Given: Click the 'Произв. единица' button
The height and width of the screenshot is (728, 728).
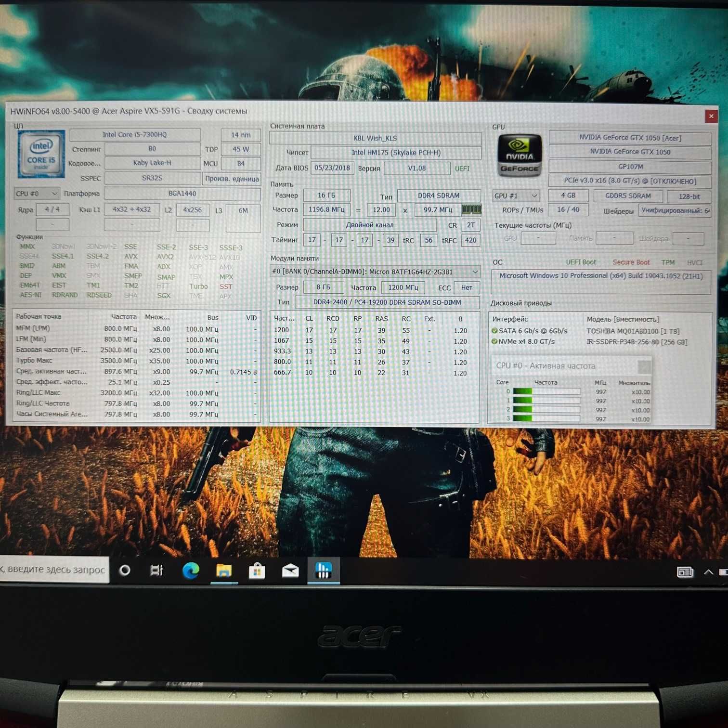Looking at the screenshot, I should pos(232,179).
